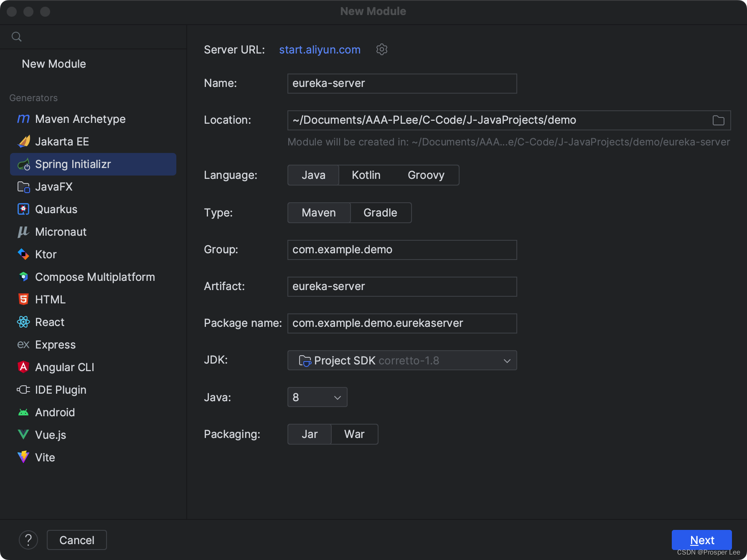
Task: Click the Jakarta EE sail icon
Action: (x=23, y=142)
